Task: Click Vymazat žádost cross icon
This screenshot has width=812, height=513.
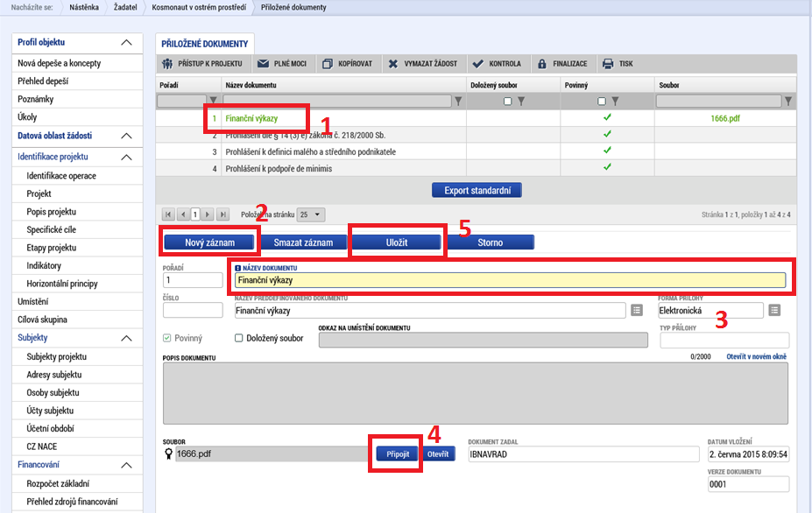Action: [x=393, y=64]
